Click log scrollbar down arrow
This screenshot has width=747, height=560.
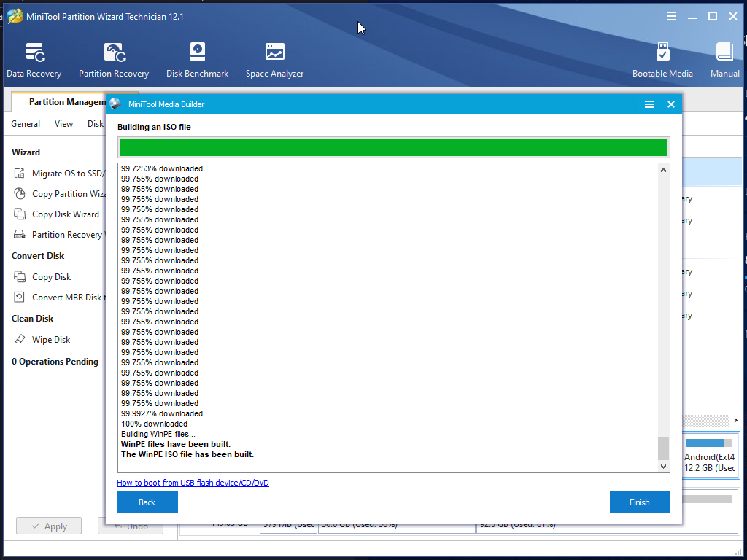(663, 467)
